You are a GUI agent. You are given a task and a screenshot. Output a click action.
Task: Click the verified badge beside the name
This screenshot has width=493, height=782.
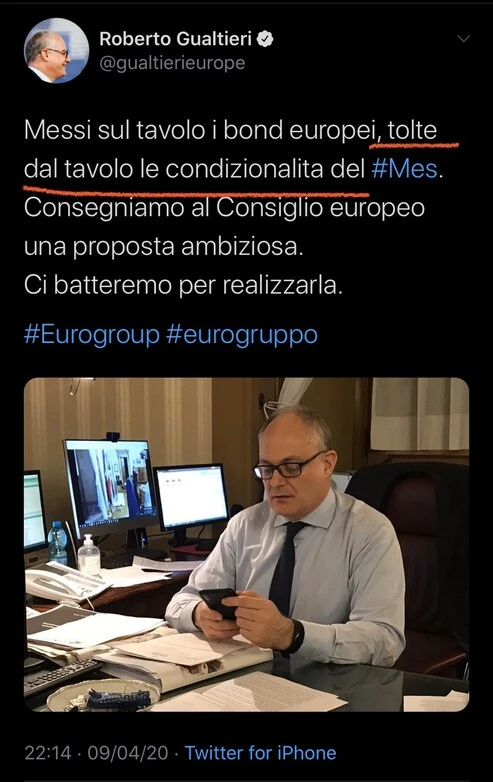(265, 39)
